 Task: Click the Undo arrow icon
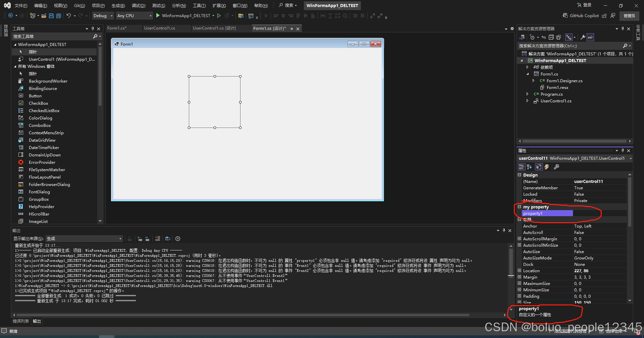tap(69, 16)
